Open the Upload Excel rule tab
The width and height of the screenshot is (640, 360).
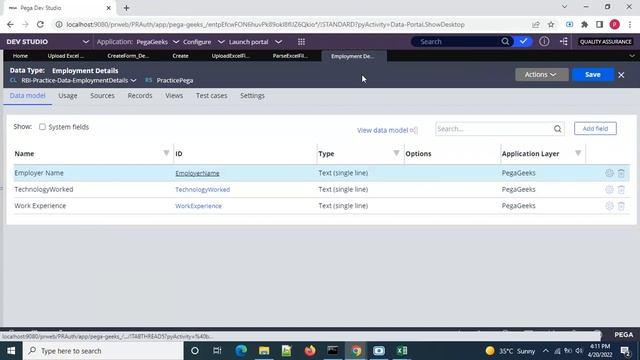66,56
